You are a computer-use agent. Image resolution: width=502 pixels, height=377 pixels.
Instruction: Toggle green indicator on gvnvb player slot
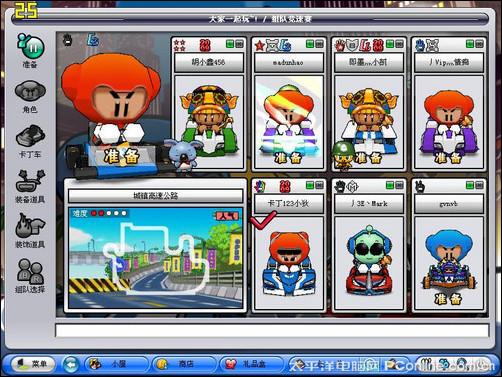coord(470,185)
